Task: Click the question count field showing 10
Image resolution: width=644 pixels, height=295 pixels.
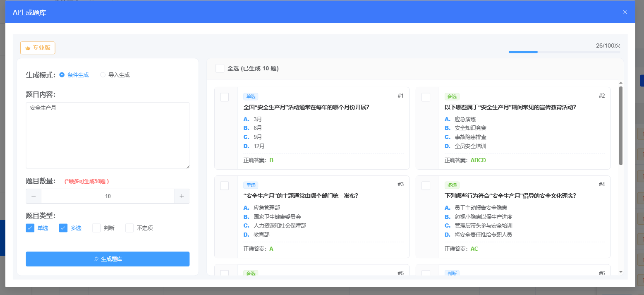Action: [x=108, y=196]
